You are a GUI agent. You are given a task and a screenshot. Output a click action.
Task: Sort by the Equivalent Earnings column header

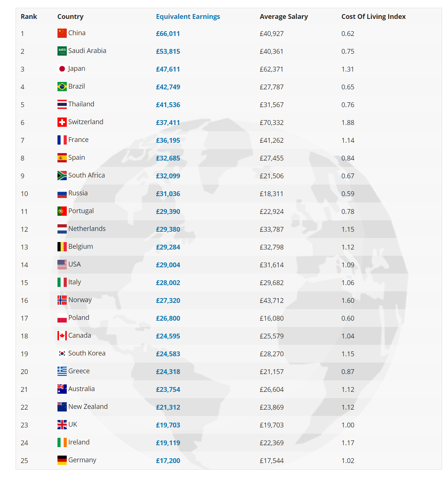[188, 17]
